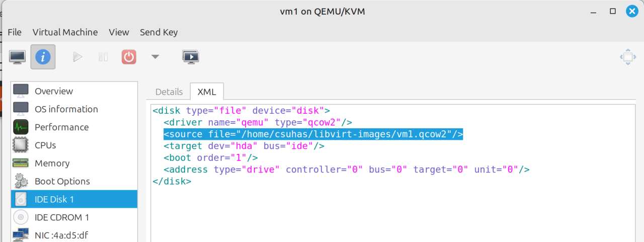Open the Send Key menu
The image size is (644, 242).
(158, 32)
